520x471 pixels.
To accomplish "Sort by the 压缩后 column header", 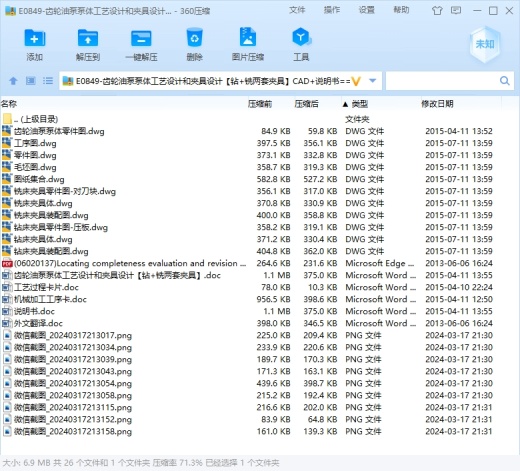I will point(306,104).
